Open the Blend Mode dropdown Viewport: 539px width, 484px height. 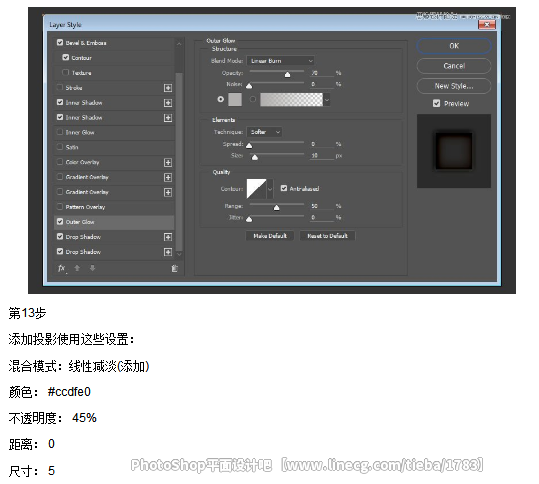tap(281, 61)
